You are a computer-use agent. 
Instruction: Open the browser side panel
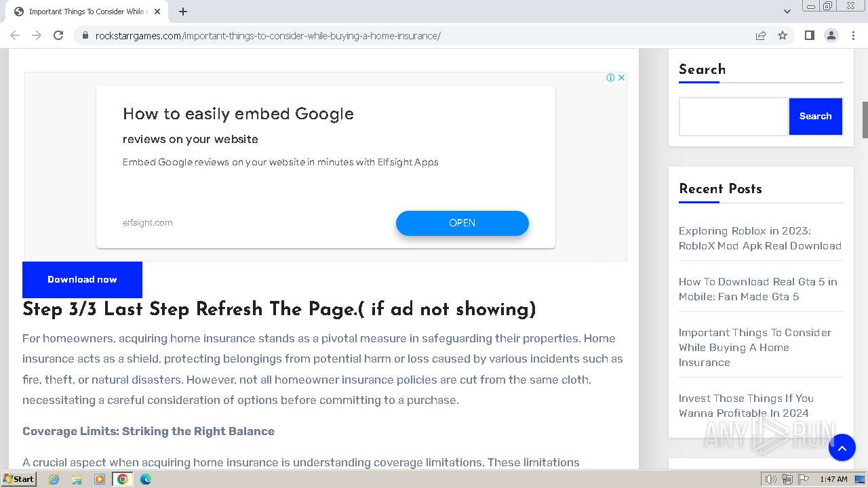click(x=809, y=35)
